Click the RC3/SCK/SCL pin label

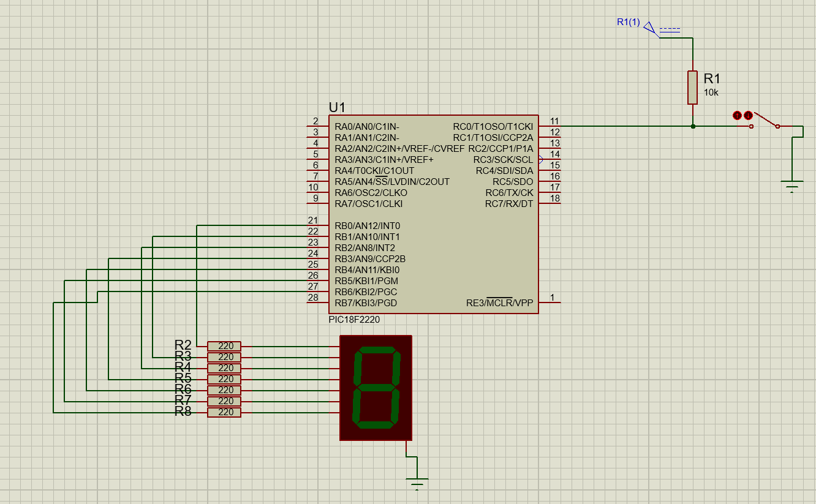503,160
